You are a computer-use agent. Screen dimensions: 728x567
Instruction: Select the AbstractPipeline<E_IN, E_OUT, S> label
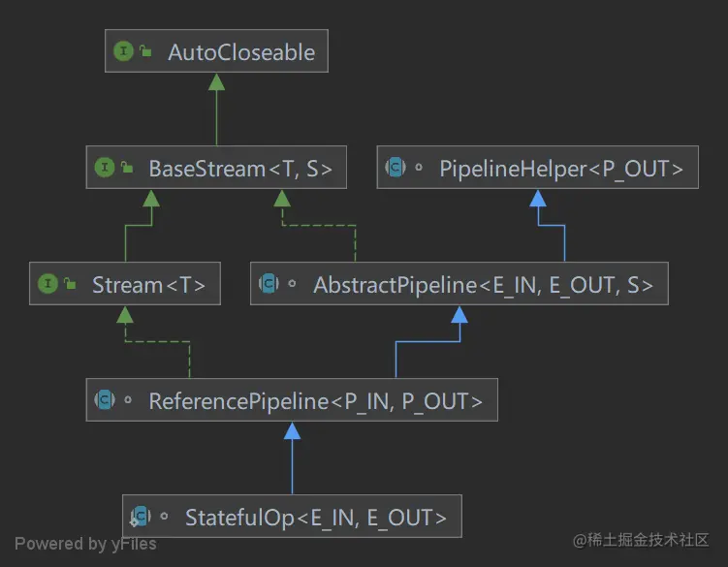[x=483, y=285]
